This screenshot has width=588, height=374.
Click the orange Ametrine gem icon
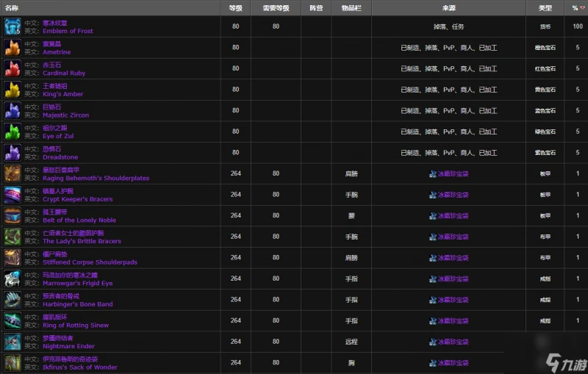(12, 48)
